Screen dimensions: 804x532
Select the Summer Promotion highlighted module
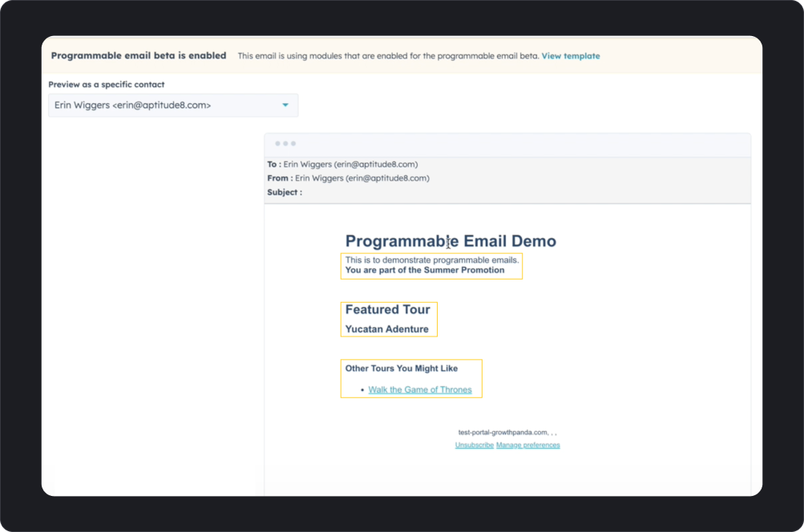[431, 266]
